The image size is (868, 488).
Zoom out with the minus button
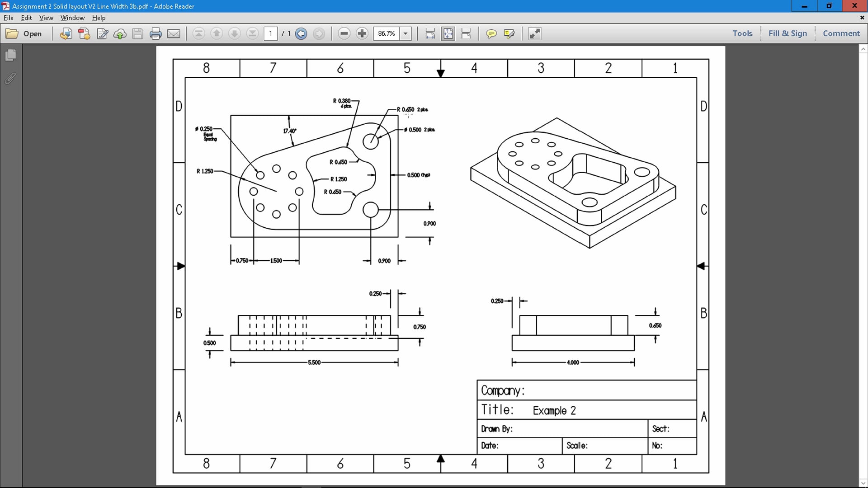[x=344, y=33]
